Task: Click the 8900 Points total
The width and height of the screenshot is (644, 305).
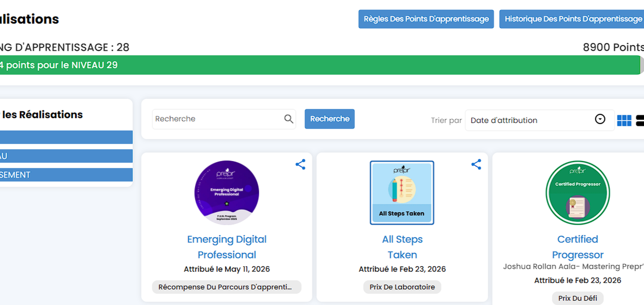Action: click(x=613, y=47)
